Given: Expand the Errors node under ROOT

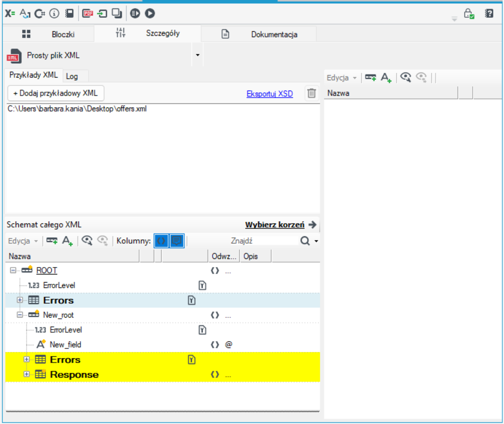Looking at the screenshot, I should click(20, 300).
